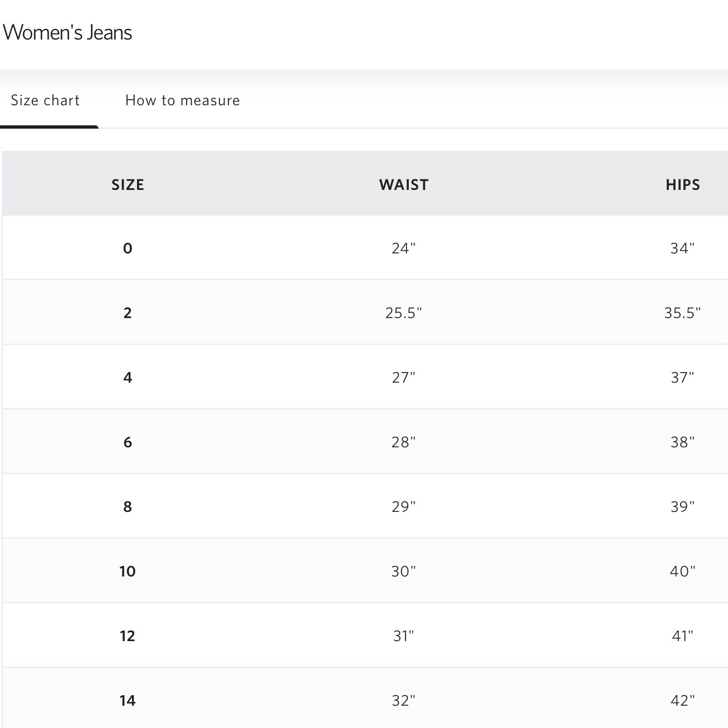Select the size 4 row label
The image size is (728, 728).
click(x=128, y=378)
